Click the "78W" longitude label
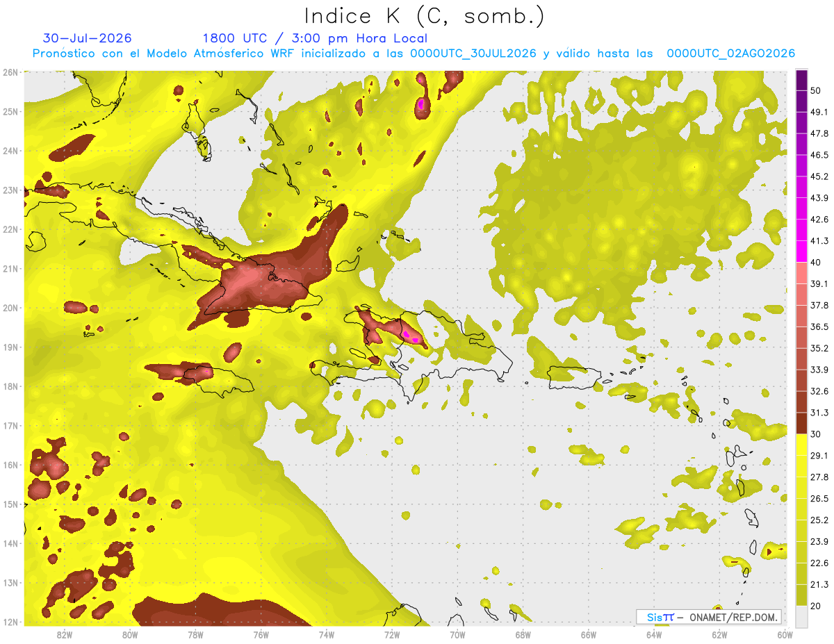Screen dimensions: 834x644 click(195, 634)
